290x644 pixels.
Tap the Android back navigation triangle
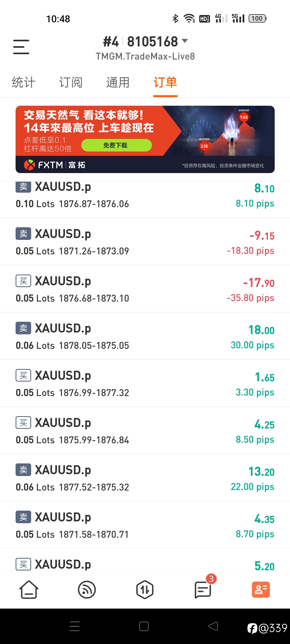pyautogui.click(x=213, y=626)
